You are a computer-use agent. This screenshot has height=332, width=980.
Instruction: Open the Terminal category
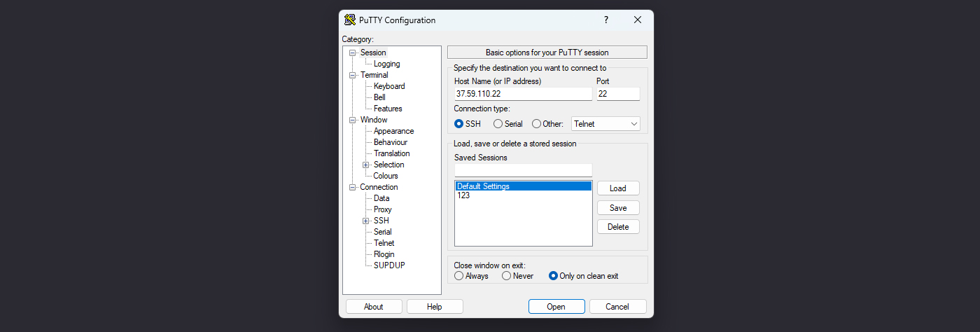374,75
